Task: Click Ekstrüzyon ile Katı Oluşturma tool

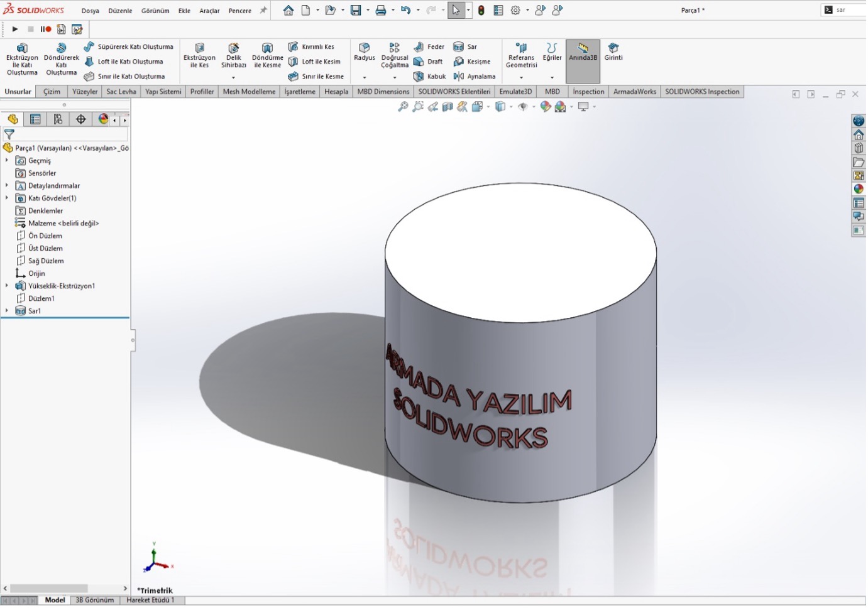Action: [x=22, y=60]
